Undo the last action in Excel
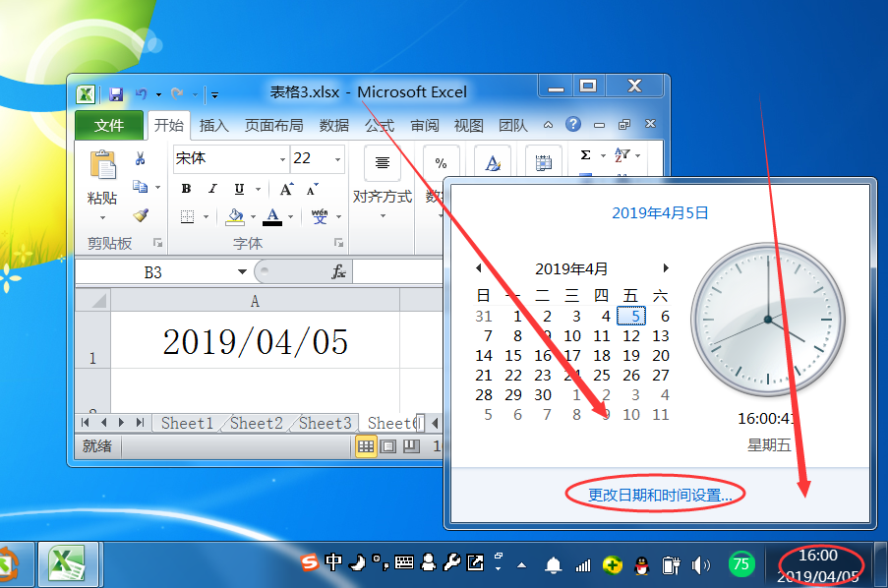 point(141,94)
